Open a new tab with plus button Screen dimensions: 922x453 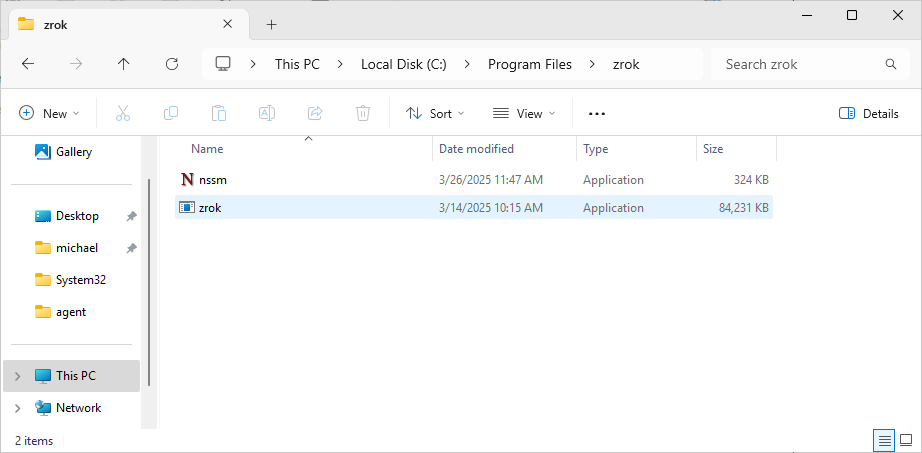tap(271, 24)
